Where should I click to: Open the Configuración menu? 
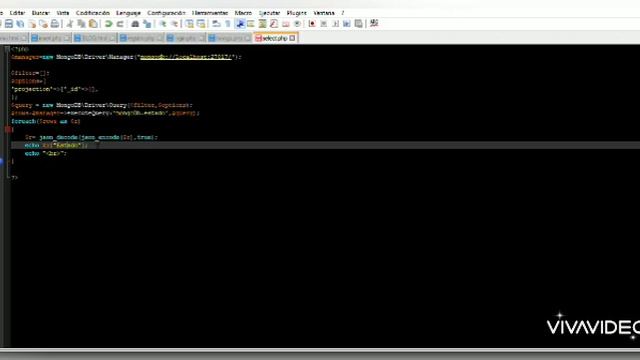pyautogui.click(x=166, y=13)
